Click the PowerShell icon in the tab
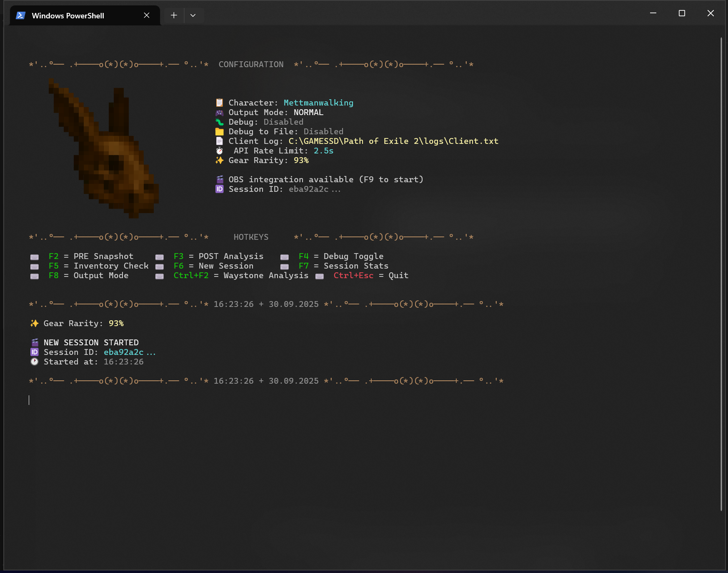 click(20, 15)
